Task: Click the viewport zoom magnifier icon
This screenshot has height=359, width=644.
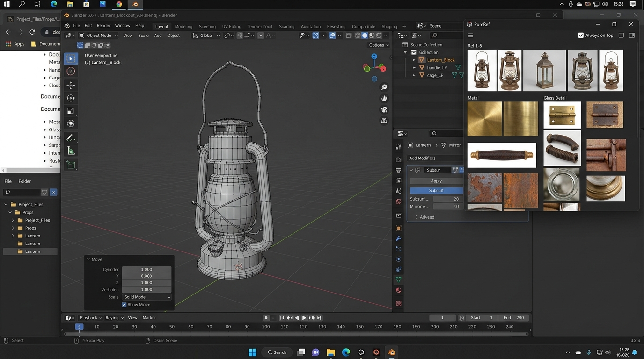Action: [384, 87]
